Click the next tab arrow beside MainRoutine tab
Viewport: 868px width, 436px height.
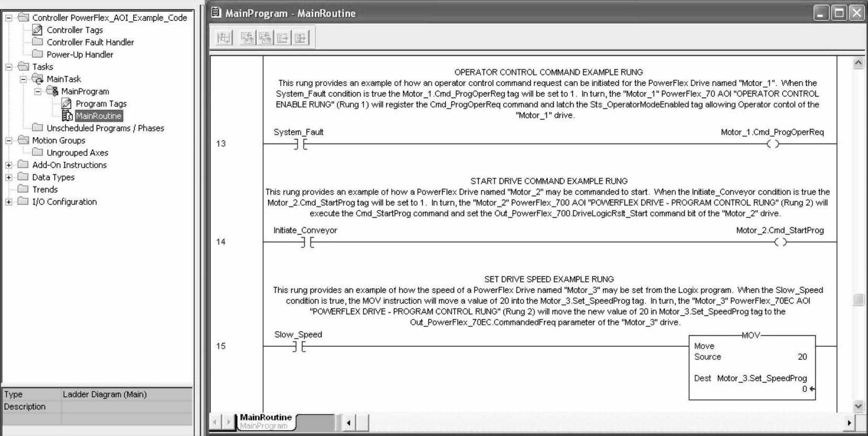pyautogui.click(x=228, y=422)
